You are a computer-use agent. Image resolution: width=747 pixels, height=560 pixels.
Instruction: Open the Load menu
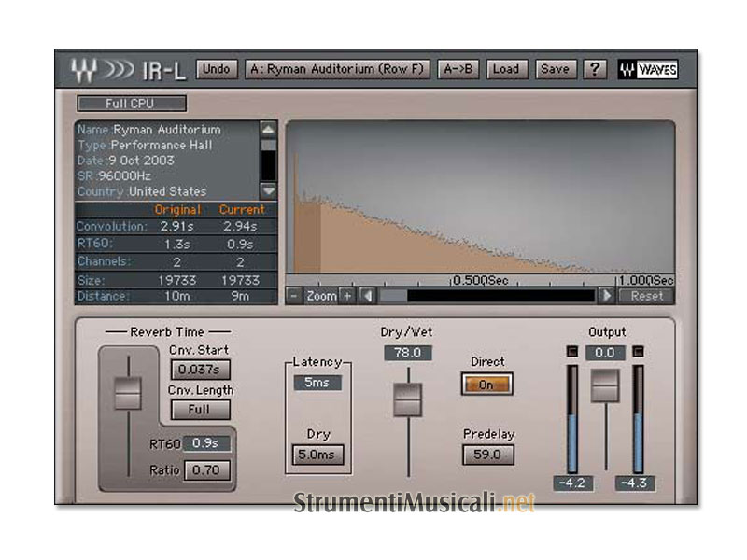pos(505,70)
